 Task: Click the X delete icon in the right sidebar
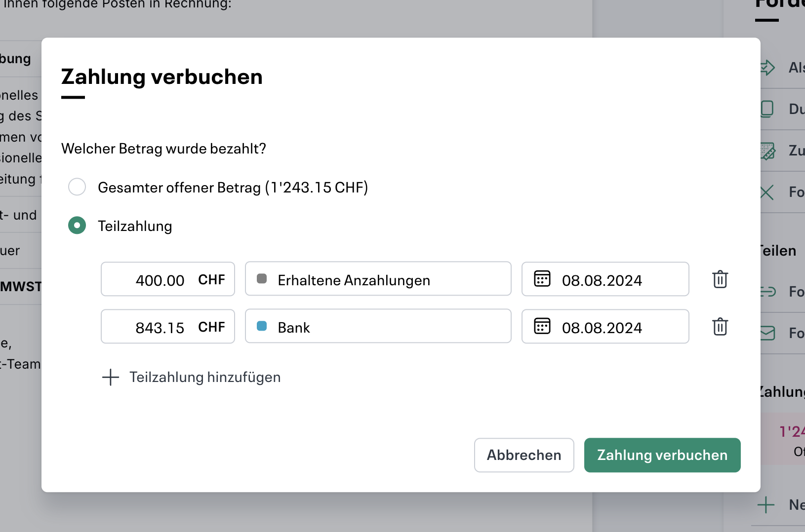pos(766,192)
